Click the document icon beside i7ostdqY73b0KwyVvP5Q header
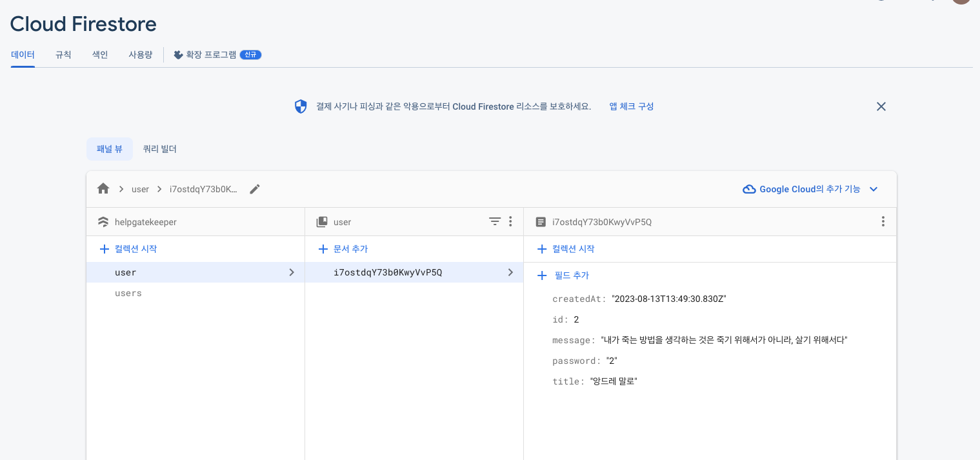 pyautogui.click(x=541, y=222)
